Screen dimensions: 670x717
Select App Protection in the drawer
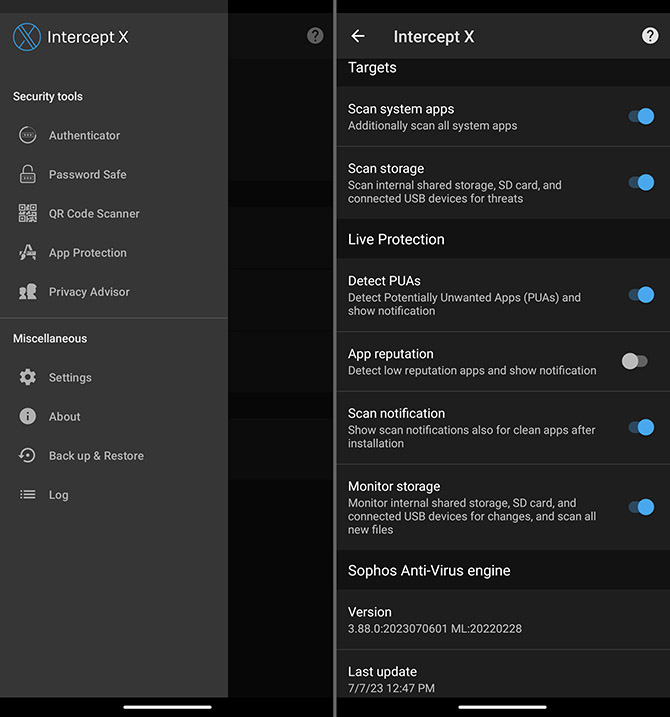114,252
